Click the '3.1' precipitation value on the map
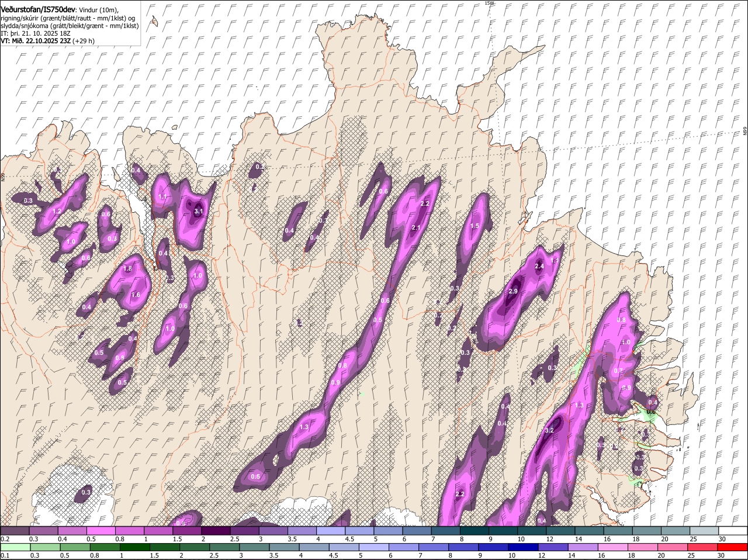Image resolution: width=748 pixels, height=560 pixels. [x=199, y=212]
